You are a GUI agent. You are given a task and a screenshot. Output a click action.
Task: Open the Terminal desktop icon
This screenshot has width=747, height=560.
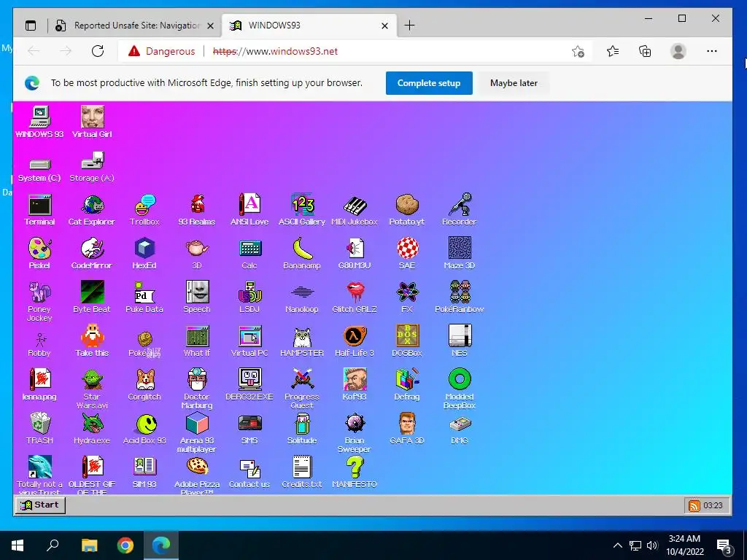[39, 209]
